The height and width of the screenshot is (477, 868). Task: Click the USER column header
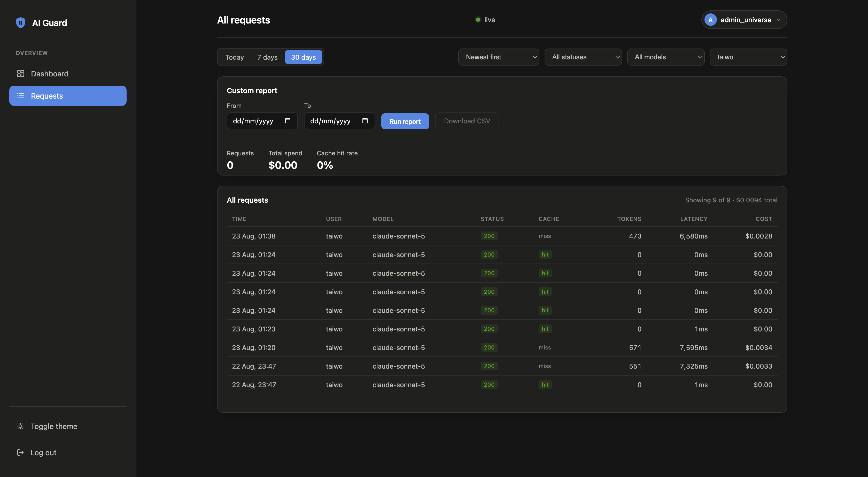coord(334,219)
